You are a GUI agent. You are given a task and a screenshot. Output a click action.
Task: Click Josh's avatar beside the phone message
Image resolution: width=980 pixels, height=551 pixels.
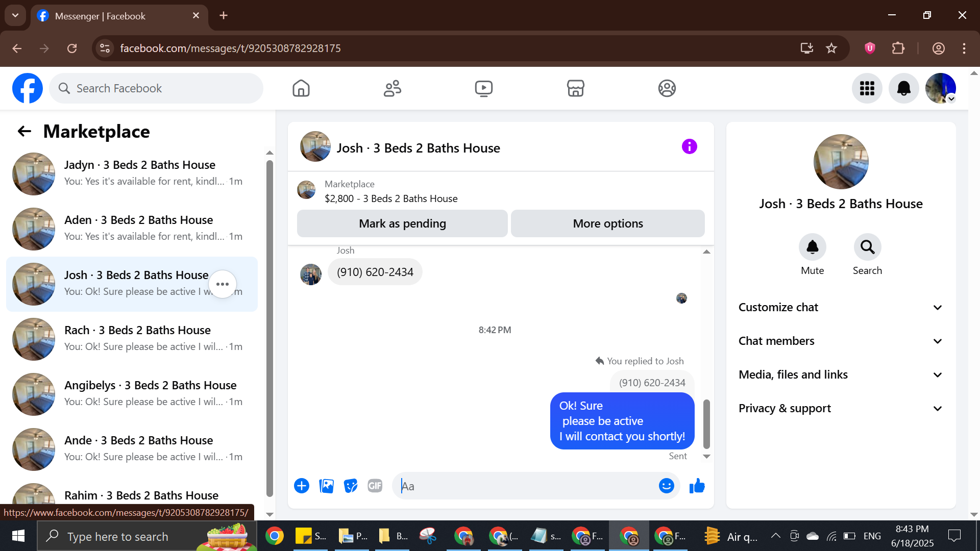point(311,274)
